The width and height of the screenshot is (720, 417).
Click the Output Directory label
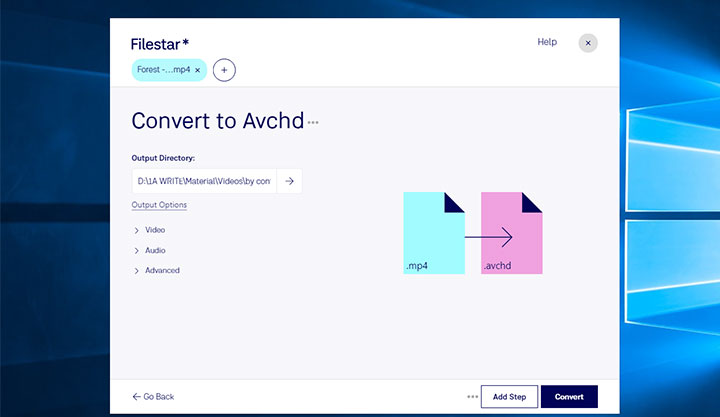(x=163, y=158)
